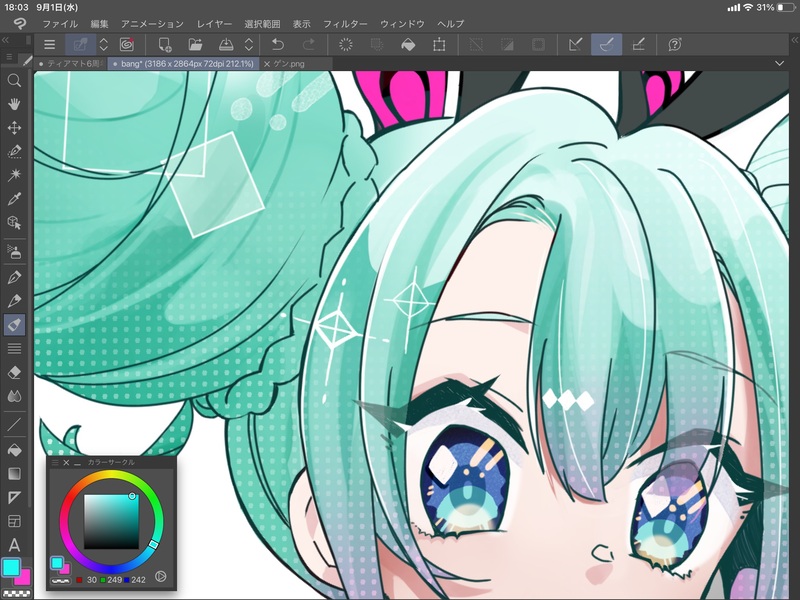Open the レイヤー menu
The height and width of the screenshot is (600, 800).
(214, 24)
